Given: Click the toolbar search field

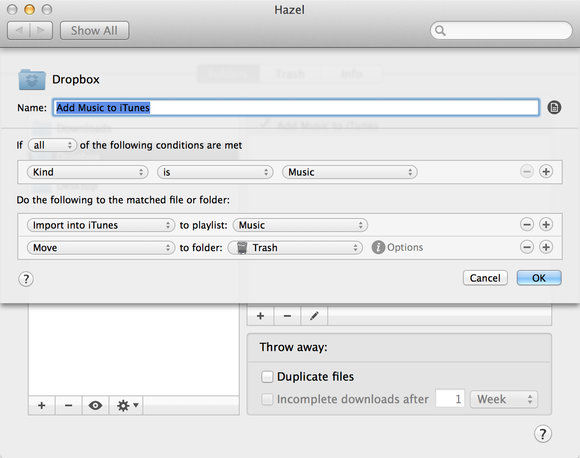Looking at the screenshot, I should [501, 31].
